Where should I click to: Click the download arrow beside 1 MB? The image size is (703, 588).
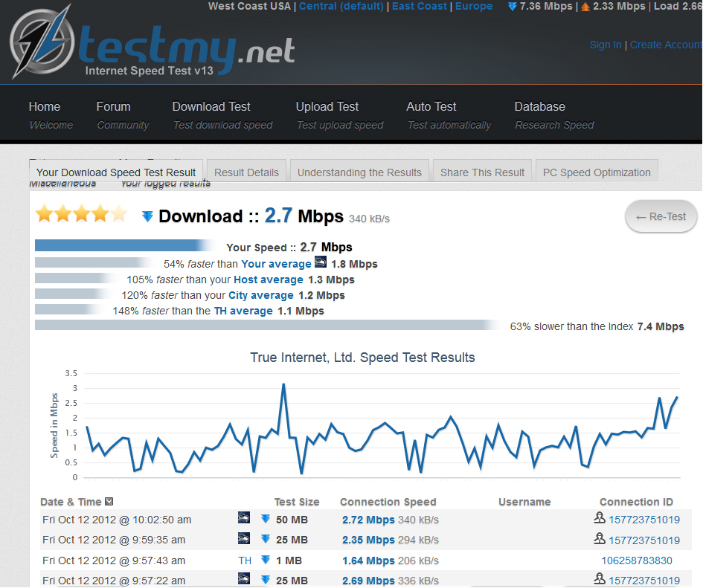point(266,560)
